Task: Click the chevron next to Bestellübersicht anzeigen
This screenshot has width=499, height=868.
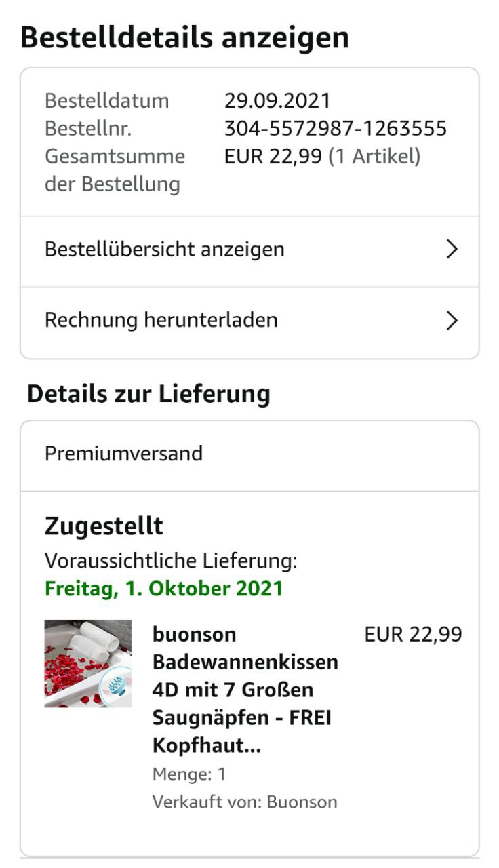Action: pyautogui.click(x=452, y=250)
